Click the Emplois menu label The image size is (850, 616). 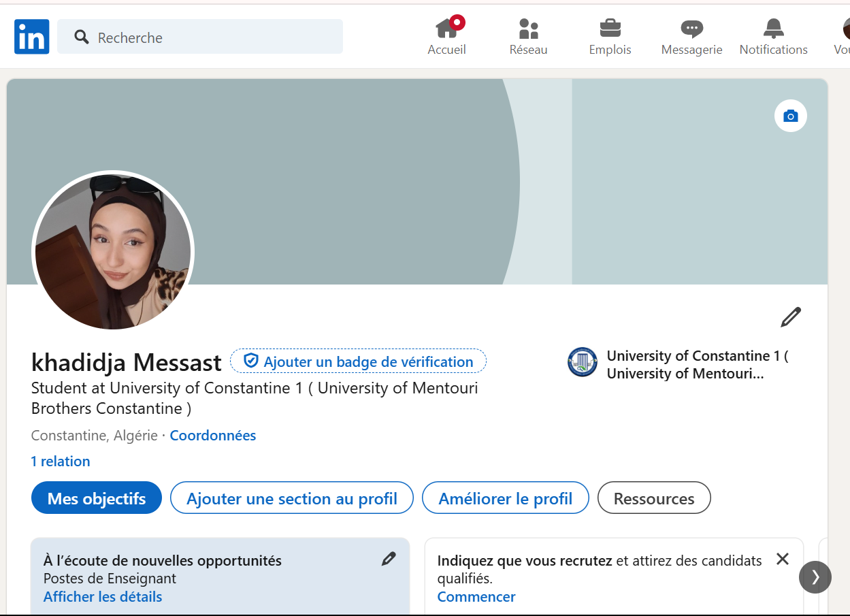click(610, 50)
